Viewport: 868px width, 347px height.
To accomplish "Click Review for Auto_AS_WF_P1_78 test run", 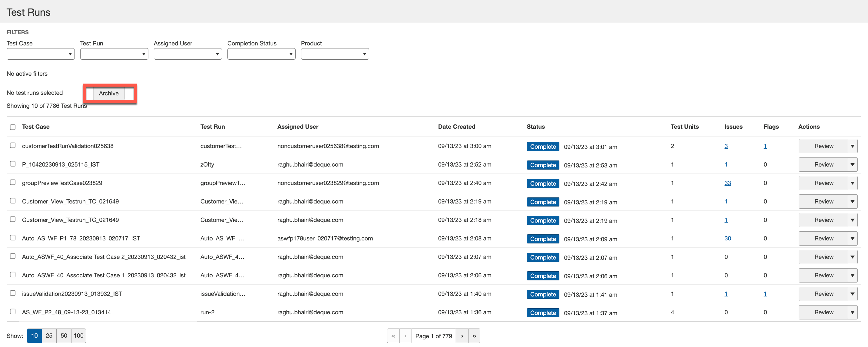I will click(823, 239).
